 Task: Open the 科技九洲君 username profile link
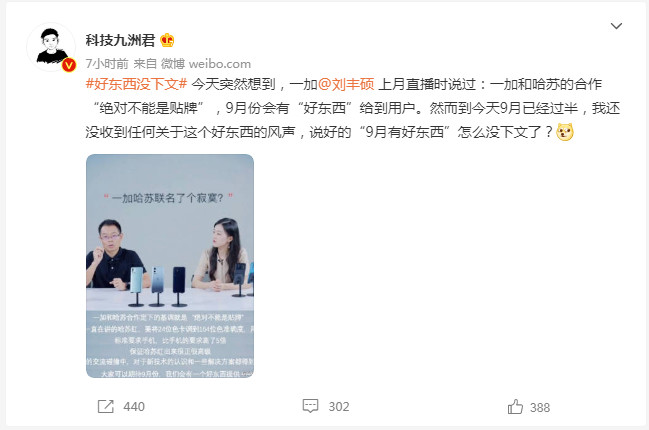click(x=120, y=40)
